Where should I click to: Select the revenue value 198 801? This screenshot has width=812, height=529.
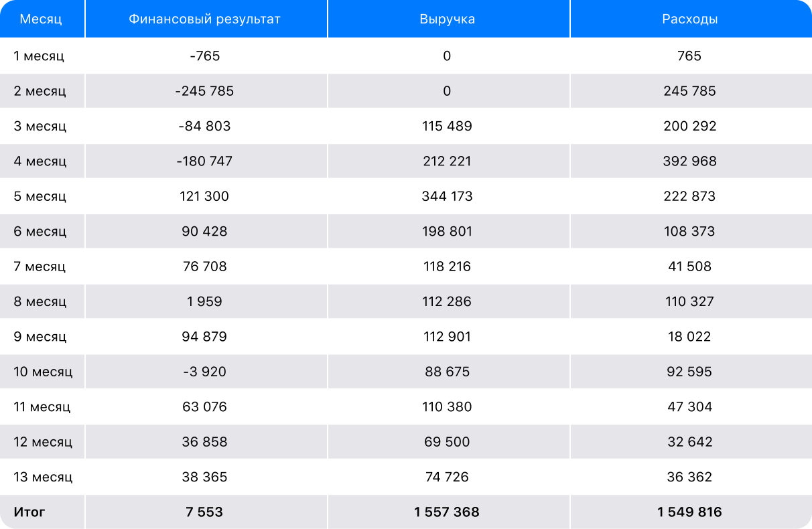[447, 232]
